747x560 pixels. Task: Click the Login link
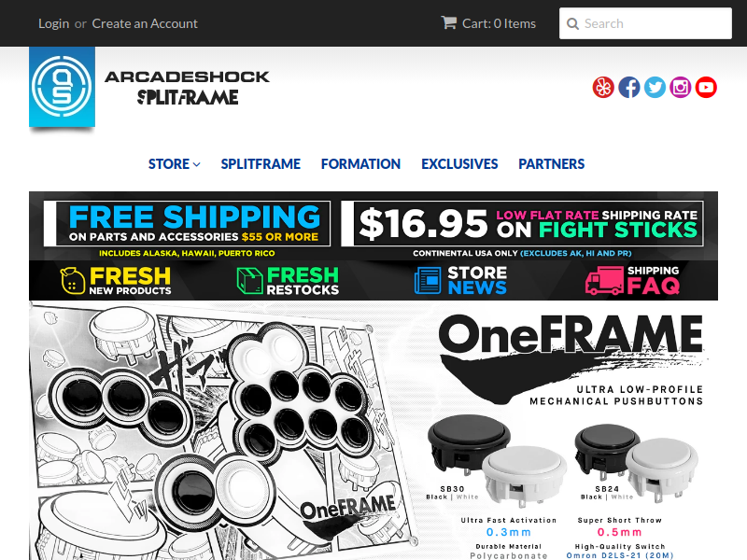(x=54, y=23)
